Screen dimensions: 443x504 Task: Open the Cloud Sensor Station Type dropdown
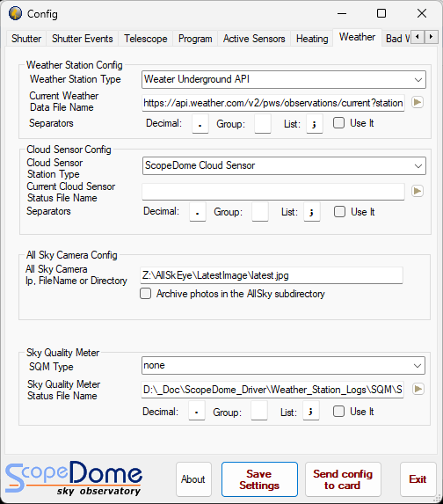click(284, 166)
